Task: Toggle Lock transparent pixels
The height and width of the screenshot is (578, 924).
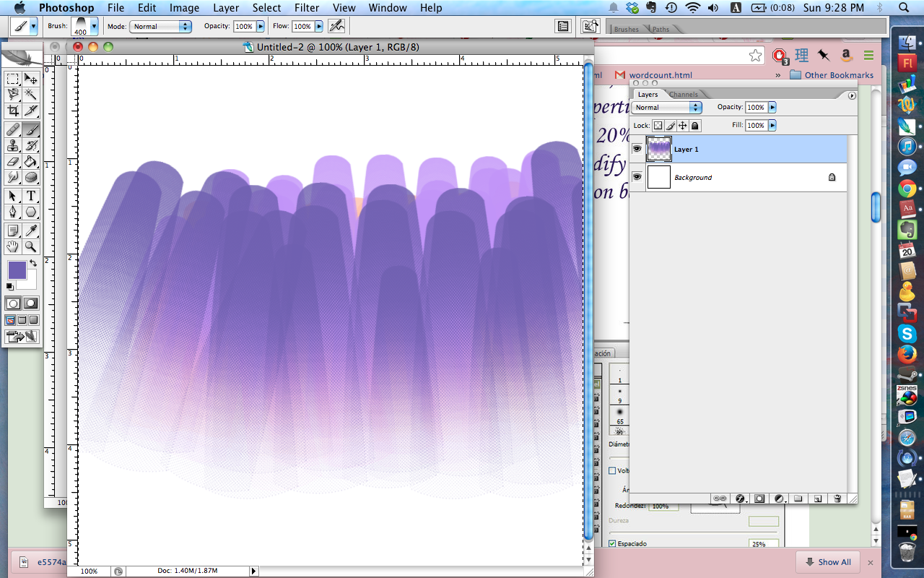Action: coord(658,126)
